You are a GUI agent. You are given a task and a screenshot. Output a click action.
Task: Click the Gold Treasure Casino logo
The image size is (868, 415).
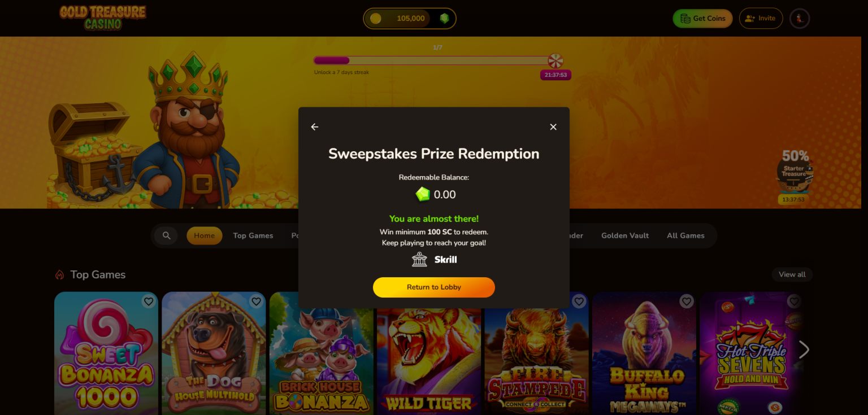click(x=103, y=18)
